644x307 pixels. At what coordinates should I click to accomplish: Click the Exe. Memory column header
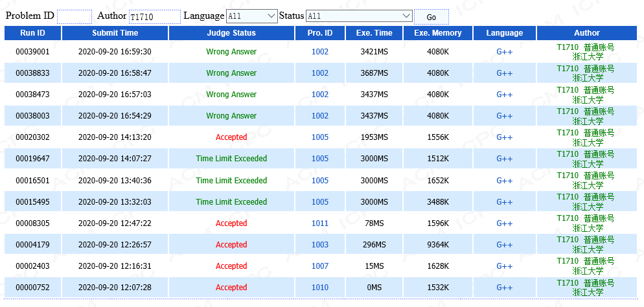click(x=438, y=33)
